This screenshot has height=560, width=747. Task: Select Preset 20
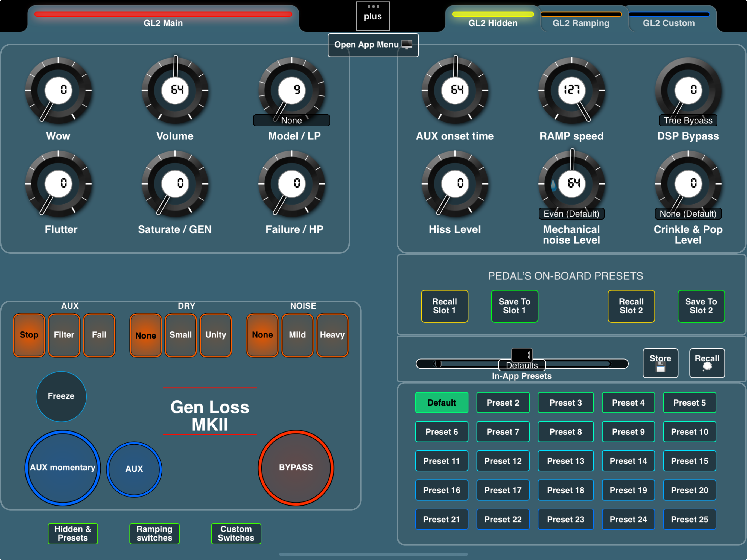tap(690, 490)
